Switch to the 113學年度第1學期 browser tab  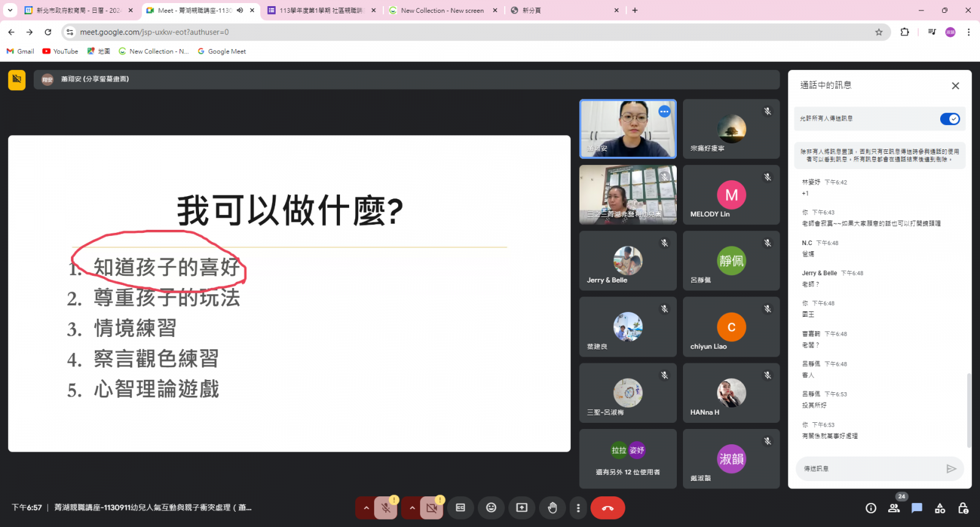pyautogui.click(x=320, y=10)
